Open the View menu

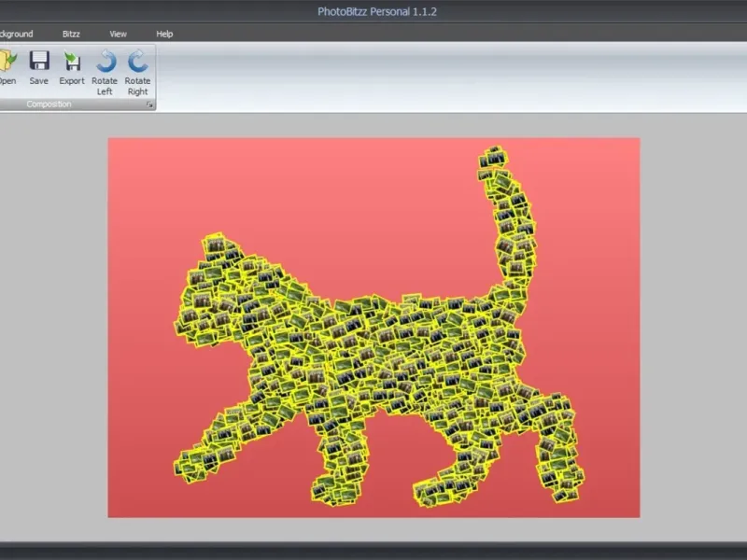pos(119,34)
